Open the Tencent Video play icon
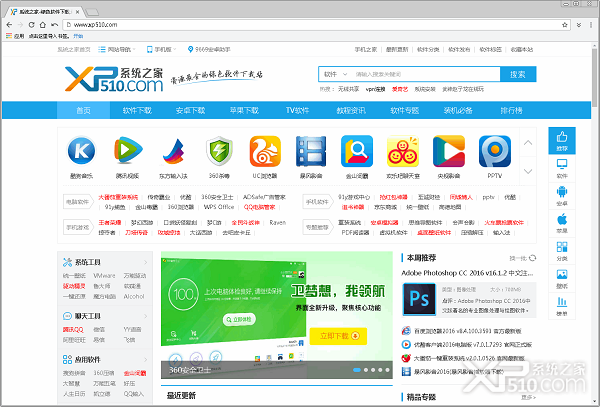The width and height of the screenshot is (600, 407). pyautogui.click(x=127, y=150)
